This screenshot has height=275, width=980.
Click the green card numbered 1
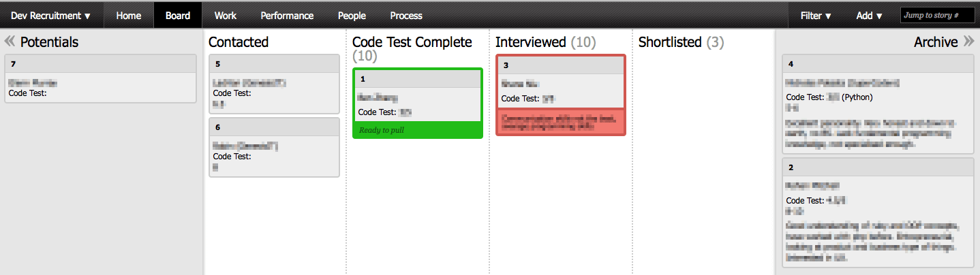pyautogui.click(x=417, y=95)
